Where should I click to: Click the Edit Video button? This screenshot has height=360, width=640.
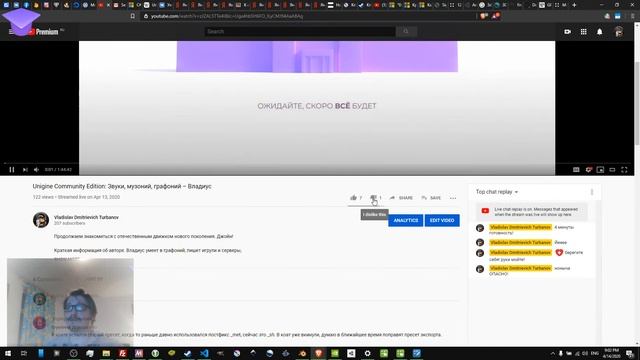pos(442,220)
